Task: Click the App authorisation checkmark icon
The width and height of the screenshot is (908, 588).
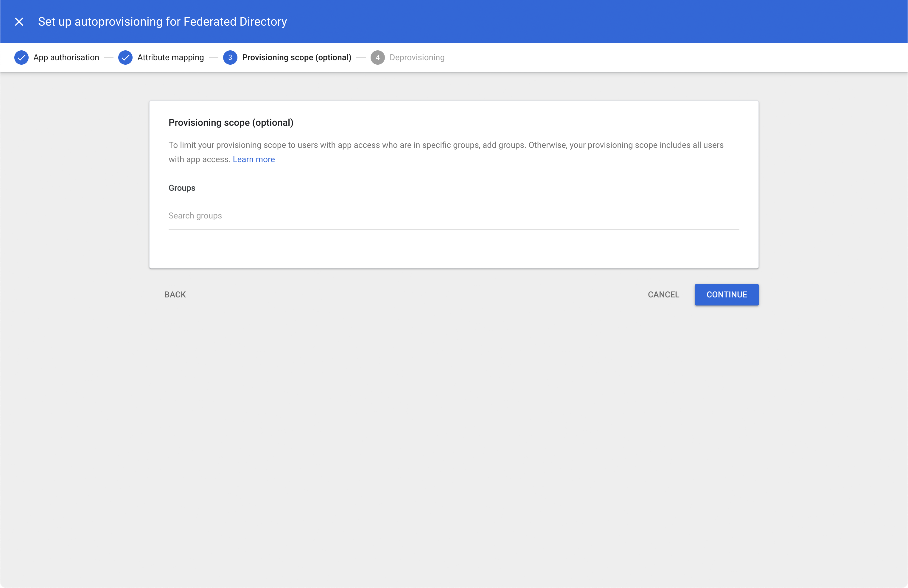Action: (x=21, y=58)
